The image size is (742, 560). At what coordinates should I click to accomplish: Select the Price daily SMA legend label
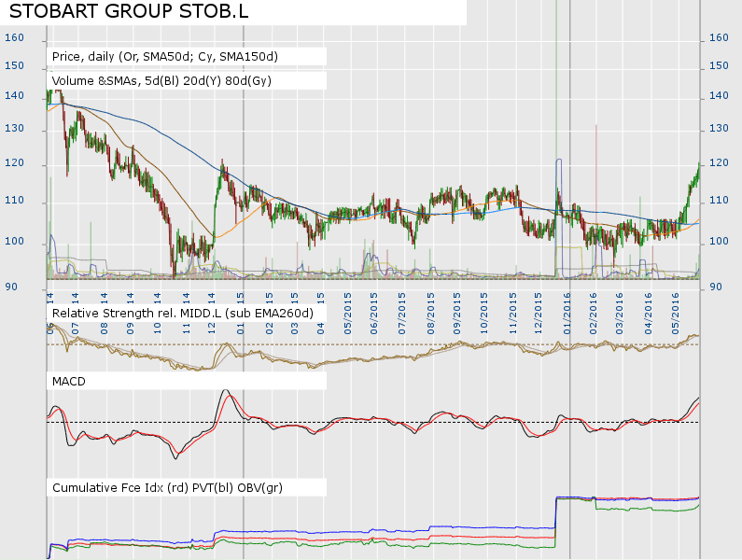[165, 57]
